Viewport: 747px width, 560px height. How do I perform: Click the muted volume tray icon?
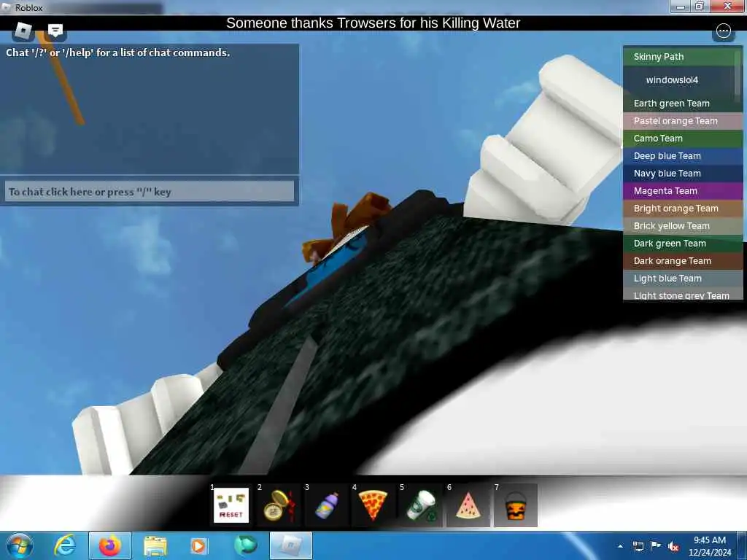[x=673, y=547]
